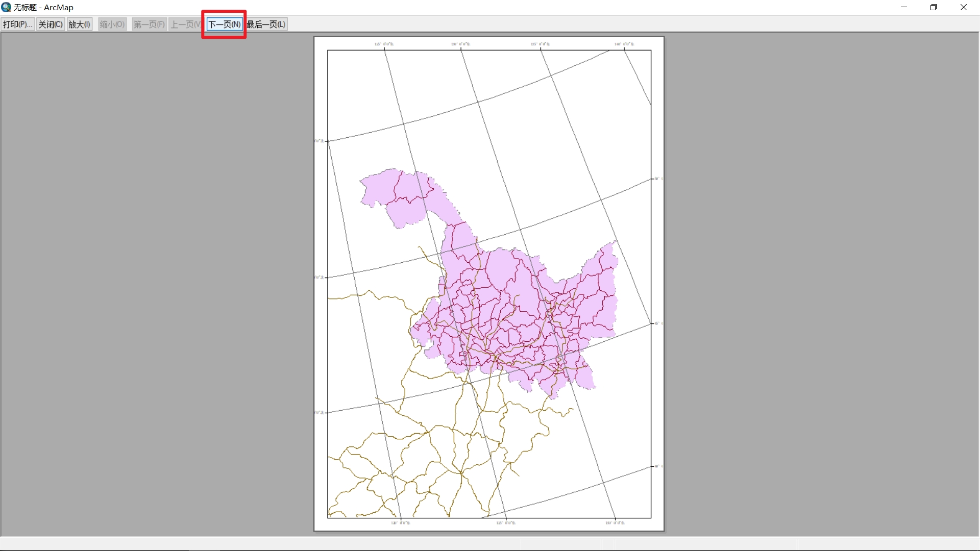The image size is (980, 551).
Task: Click the grey status bar at window bottom
Action: click(x=490, y=543)
